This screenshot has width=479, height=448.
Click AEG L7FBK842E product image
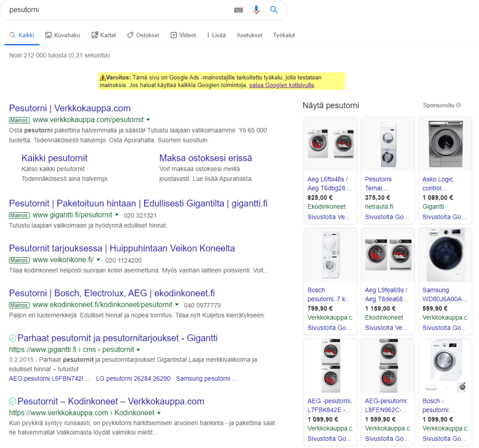[330, 366]
